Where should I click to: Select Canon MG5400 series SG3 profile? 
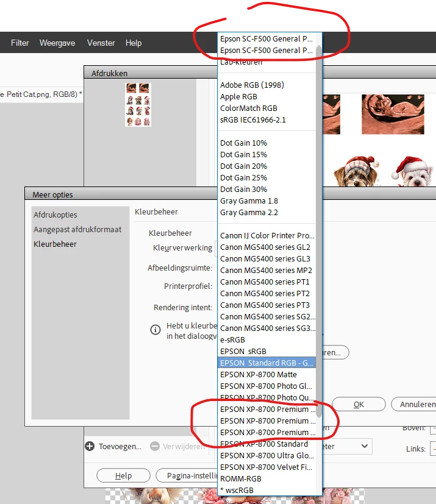coord(266,328)
